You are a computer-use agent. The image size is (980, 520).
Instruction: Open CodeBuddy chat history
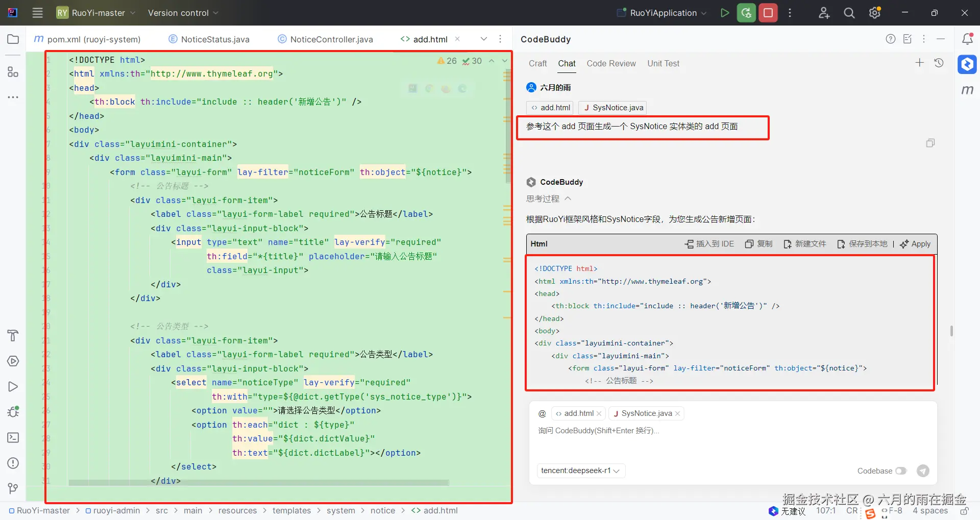coord(939,63)
